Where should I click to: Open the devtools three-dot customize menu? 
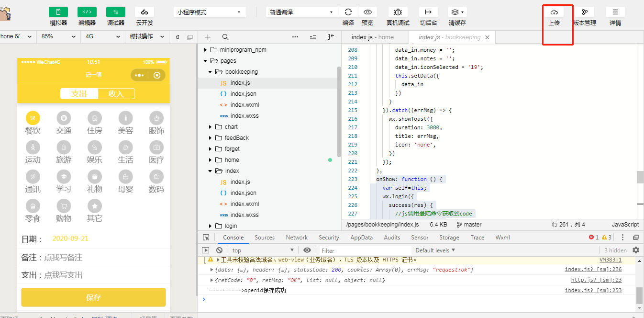tap(622, 238)
